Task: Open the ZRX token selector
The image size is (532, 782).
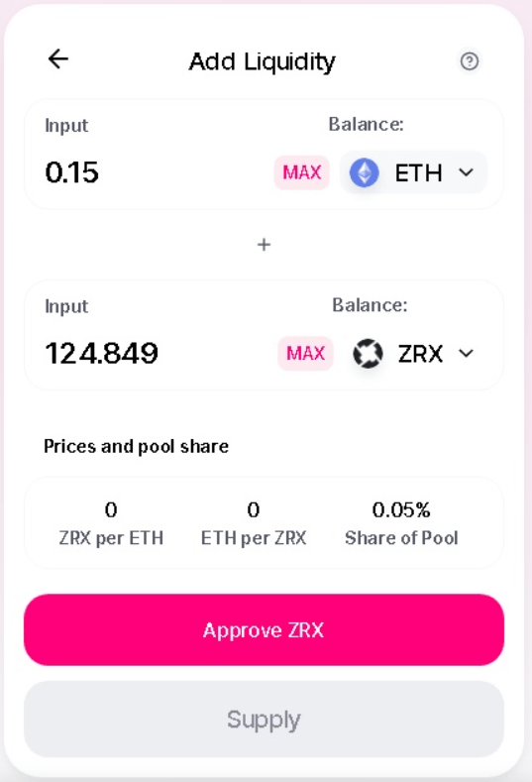Action: click(415, 353)
